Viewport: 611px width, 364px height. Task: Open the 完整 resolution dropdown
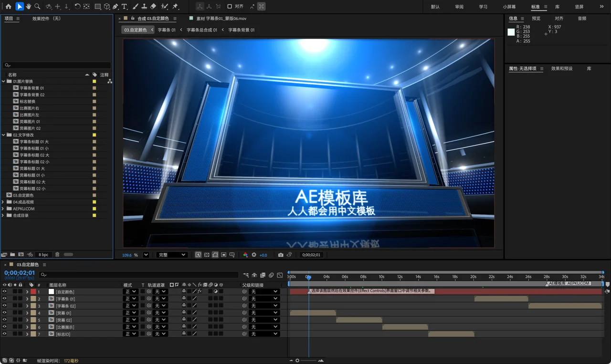[x=171, y=255]
